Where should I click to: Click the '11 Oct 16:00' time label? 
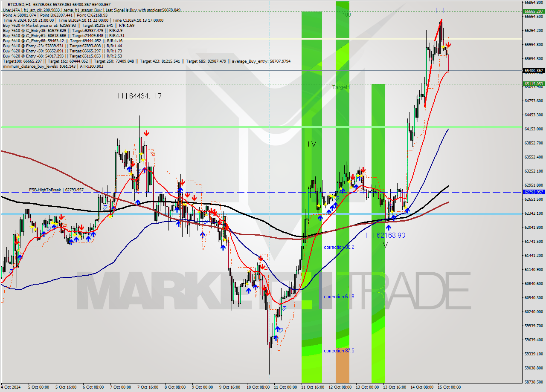[312, 387]
